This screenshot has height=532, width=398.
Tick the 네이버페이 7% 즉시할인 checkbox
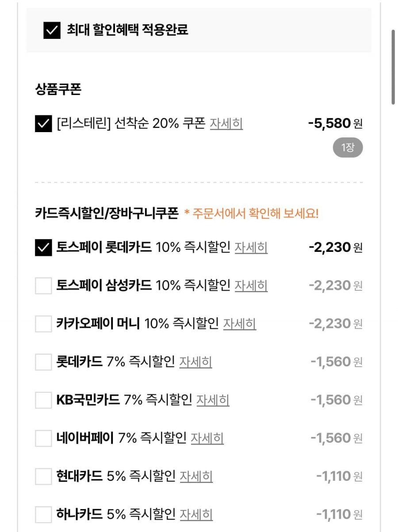tap(43, 438)
